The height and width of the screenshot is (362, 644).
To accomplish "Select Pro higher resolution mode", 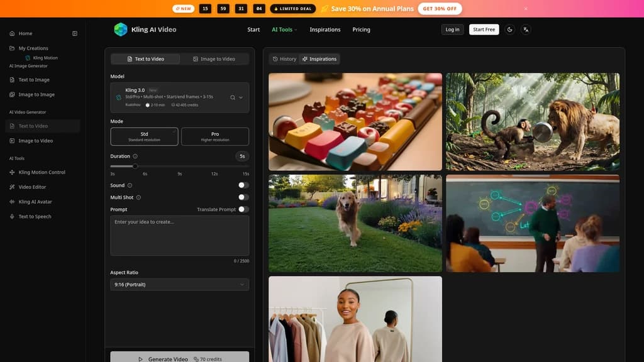I will (215, 136).
